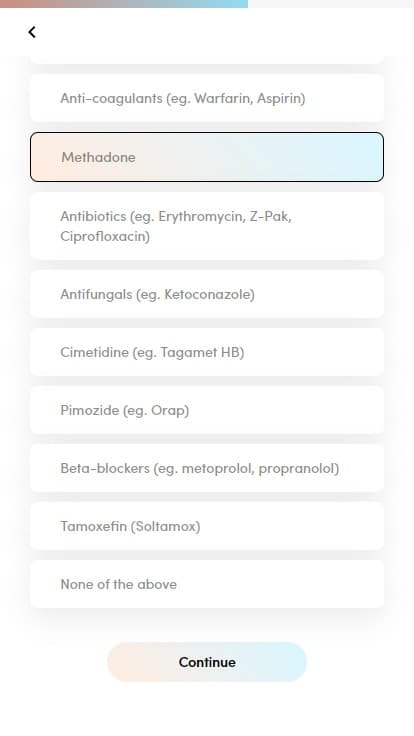
Task: Choose the Pimozide (eg. Orap) option
Action: point(207,410)
